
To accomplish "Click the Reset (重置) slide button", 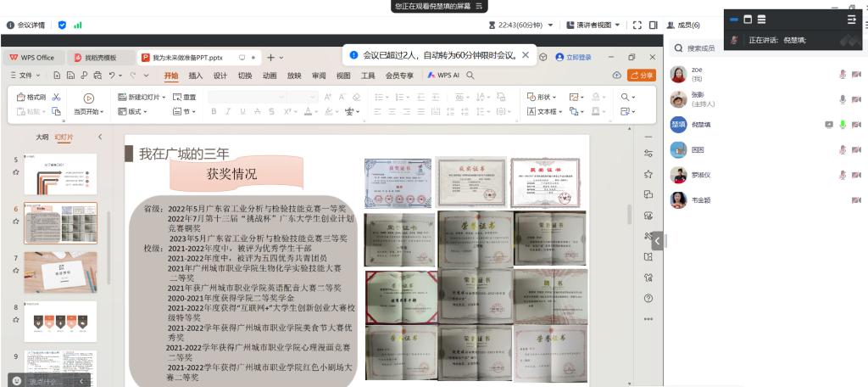I will tap(184, 97).
